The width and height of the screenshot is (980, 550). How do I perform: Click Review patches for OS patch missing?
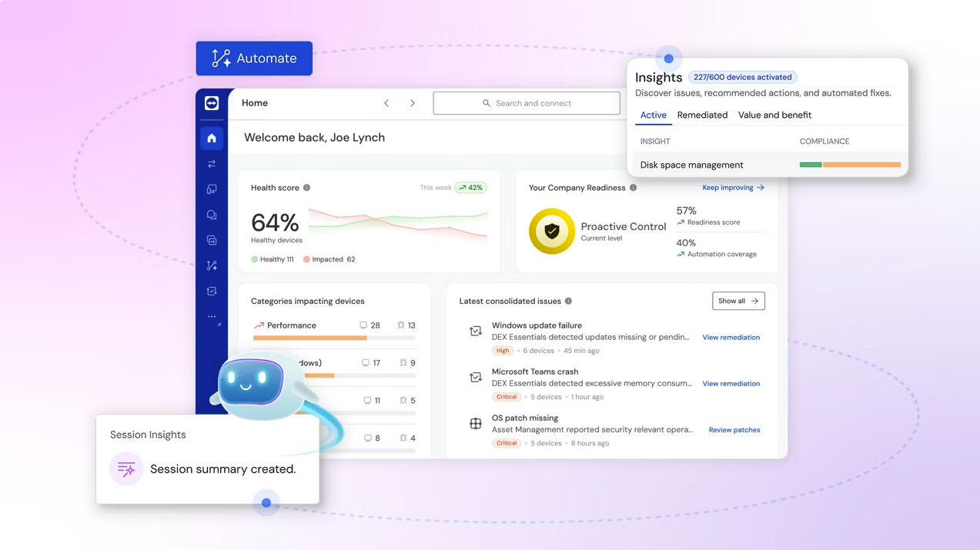734,430
